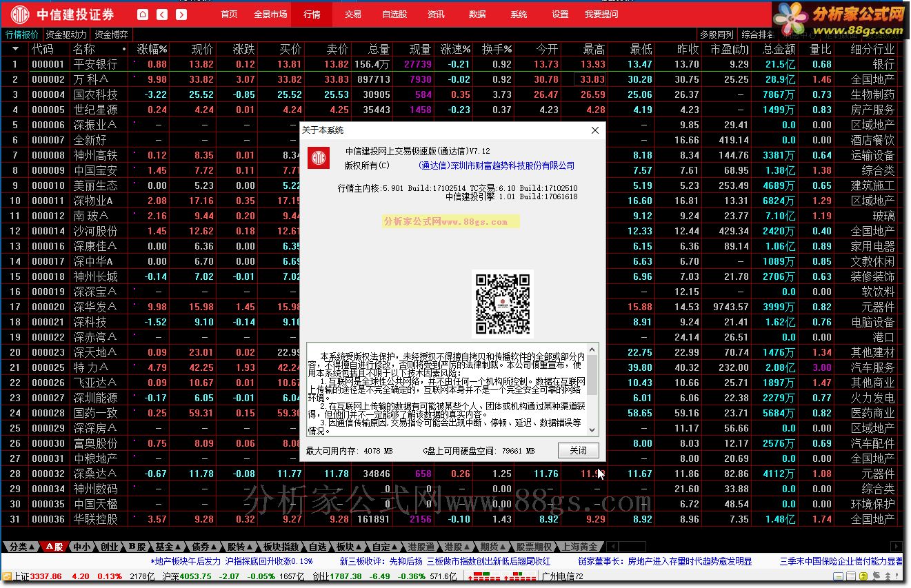Image resolution: width=911 pixels, height=588 pixels.
Task: Open the 交易 menu
Action: coord(352,14)
